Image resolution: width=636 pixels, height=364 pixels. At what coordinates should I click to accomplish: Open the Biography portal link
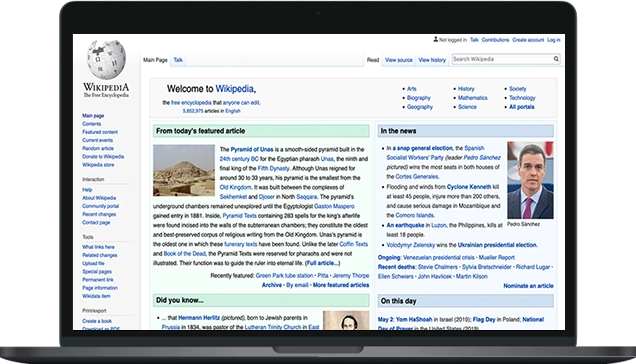[x=419, y=98]
